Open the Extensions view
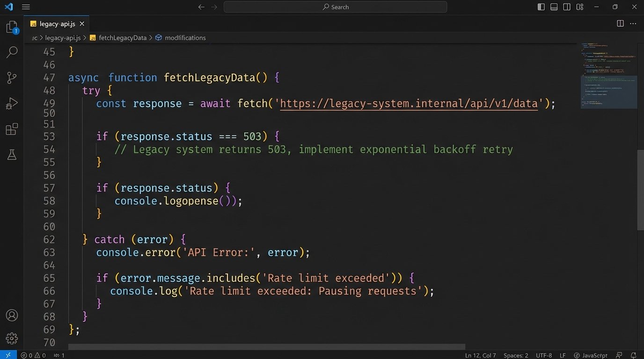Viewport: 644px width, 359px height. (x=12, y=129)
